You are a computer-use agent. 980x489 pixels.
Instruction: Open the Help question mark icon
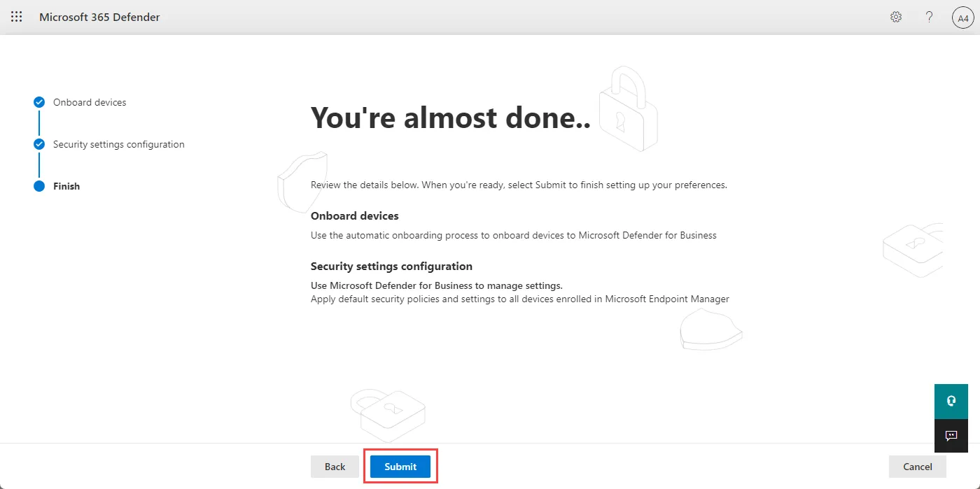930,17
